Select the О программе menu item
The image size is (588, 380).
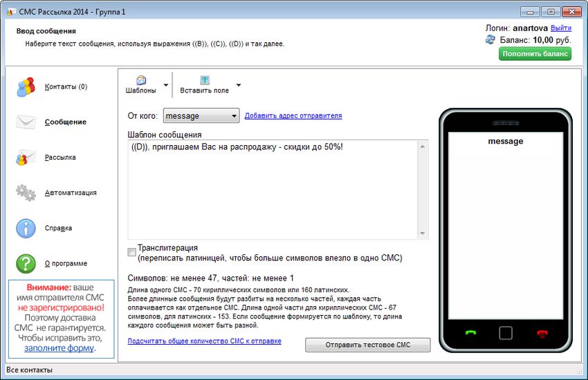66,263
